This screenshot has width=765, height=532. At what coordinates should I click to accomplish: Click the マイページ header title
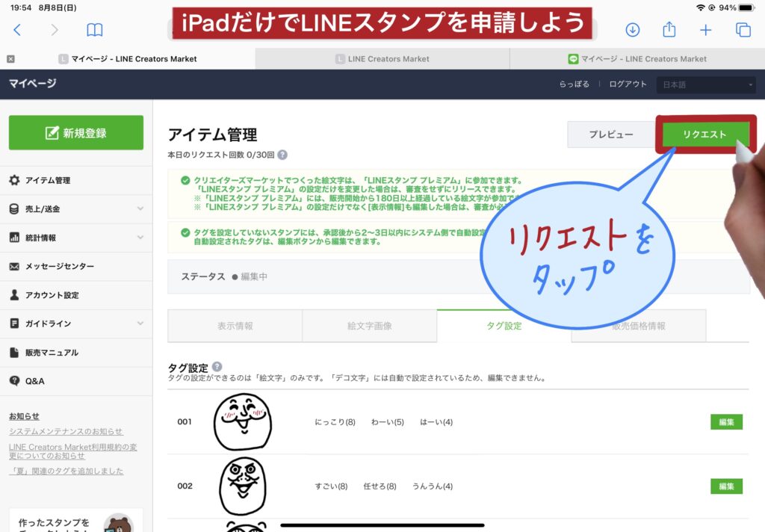[x=33, y=84]
